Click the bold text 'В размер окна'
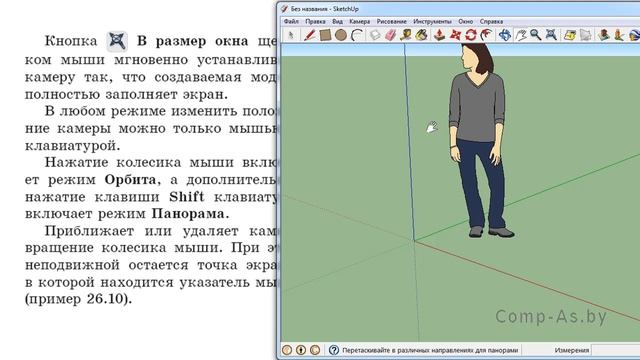This screenshot has height=360, width=640. (192, 41)
